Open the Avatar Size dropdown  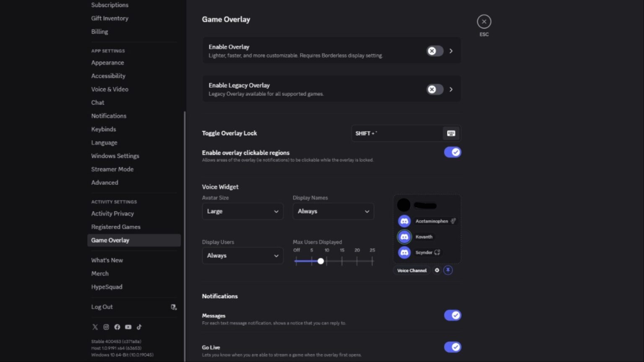point(242,211)
